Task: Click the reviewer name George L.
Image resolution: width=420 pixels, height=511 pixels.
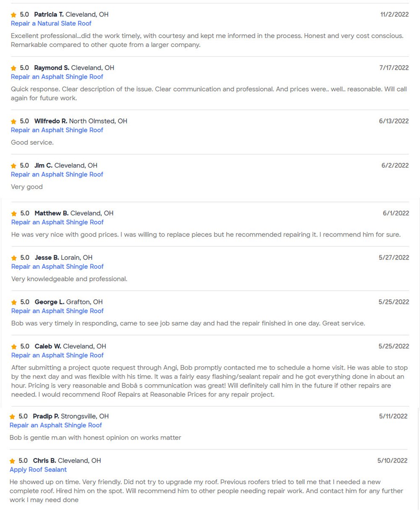Action: pos(50,302)
